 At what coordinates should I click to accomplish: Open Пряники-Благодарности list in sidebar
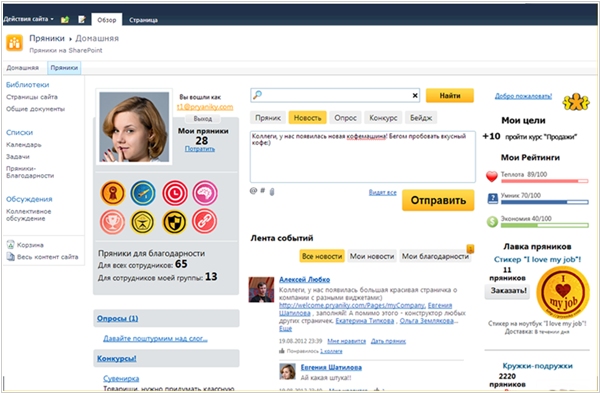click(x=30, y=172)
